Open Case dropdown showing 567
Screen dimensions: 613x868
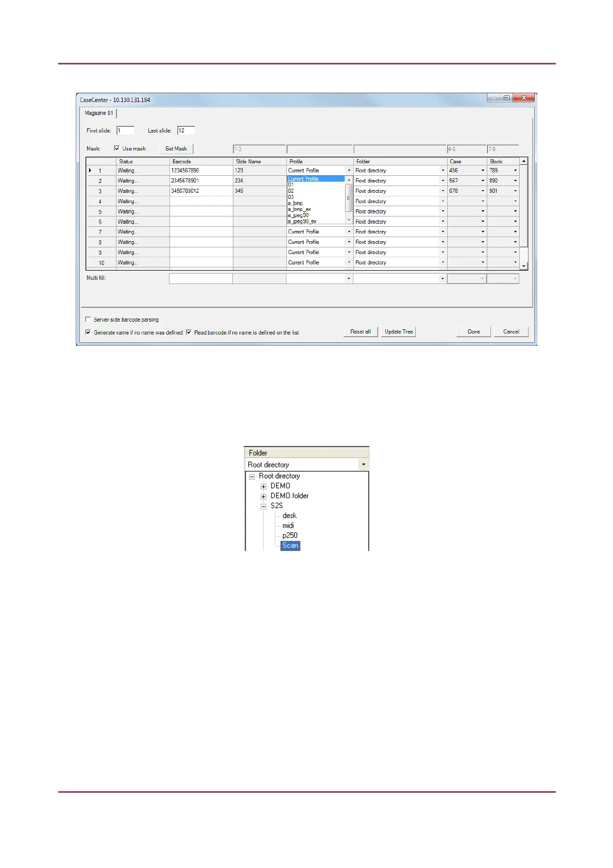click(483, 181)
